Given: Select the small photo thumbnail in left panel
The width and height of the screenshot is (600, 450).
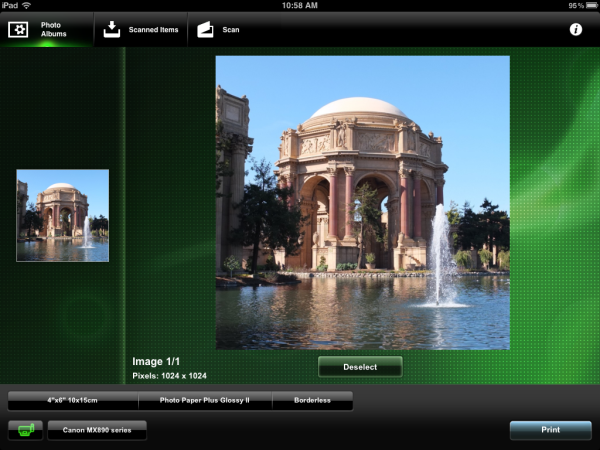Looking at the screenshot, I should click(x=62, y=215).
